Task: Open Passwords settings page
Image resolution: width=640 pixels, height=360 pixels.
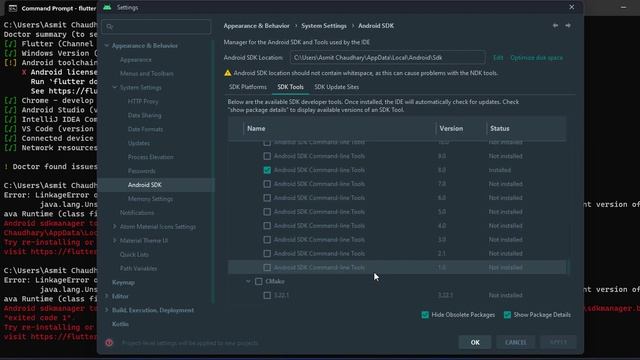Action: [142, 171]
